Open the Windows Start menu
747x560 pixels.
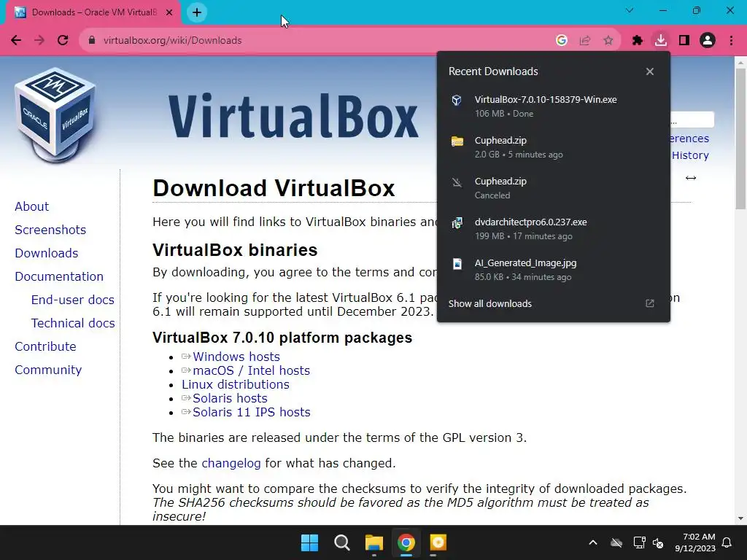point(309,542)
